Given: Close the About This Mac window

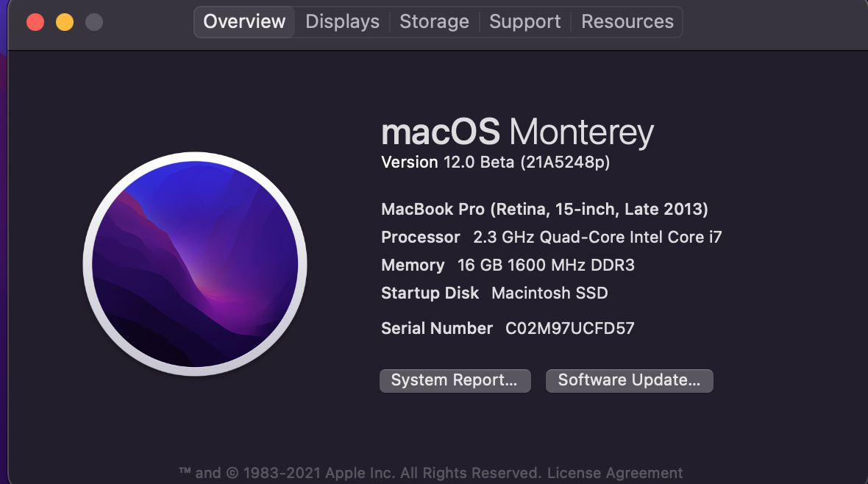Looking at the screenshot, I should [x=35, y=22].
